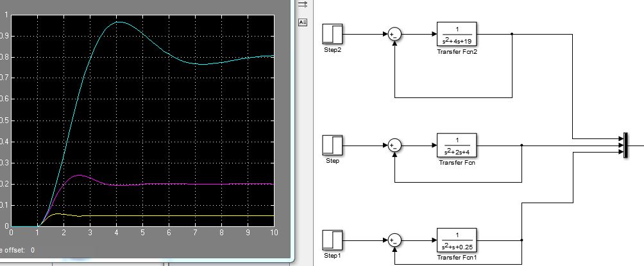Click the arrows icon atop the palette
644x266 pixels.
tap(303, 4)
